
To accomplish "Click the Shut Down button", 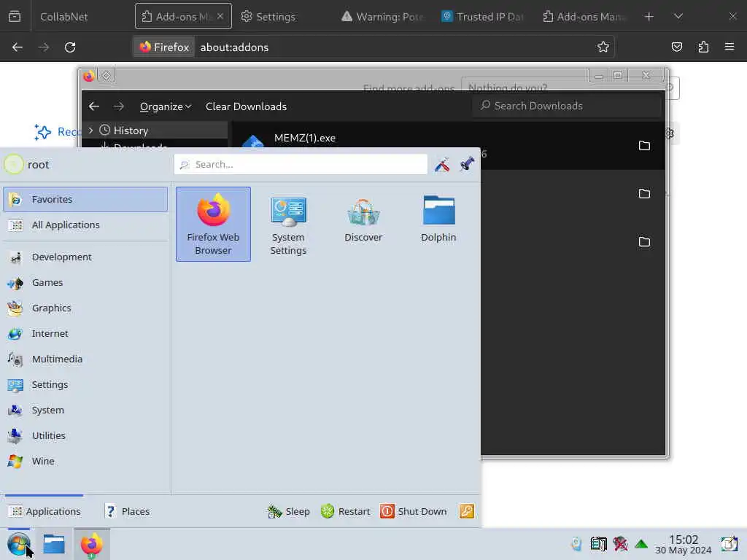I will click(x=414, y=511).
